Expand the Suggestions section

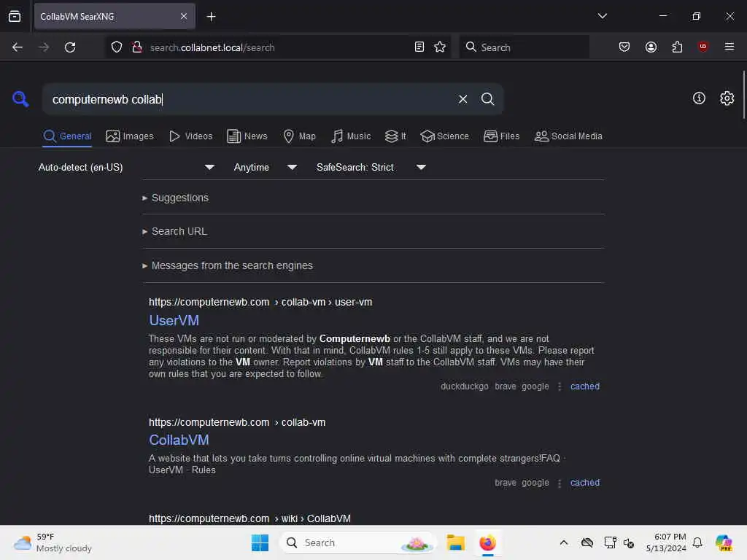pos(175,198)
